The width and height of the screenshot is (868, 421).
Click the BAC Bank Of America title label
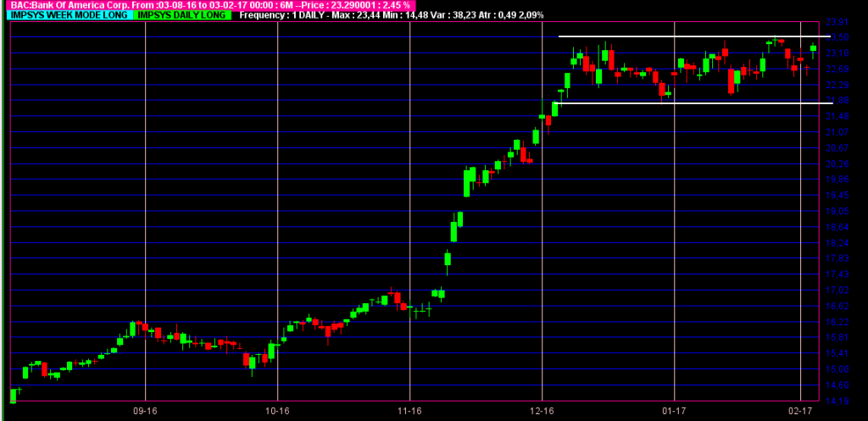pos(210,5)
